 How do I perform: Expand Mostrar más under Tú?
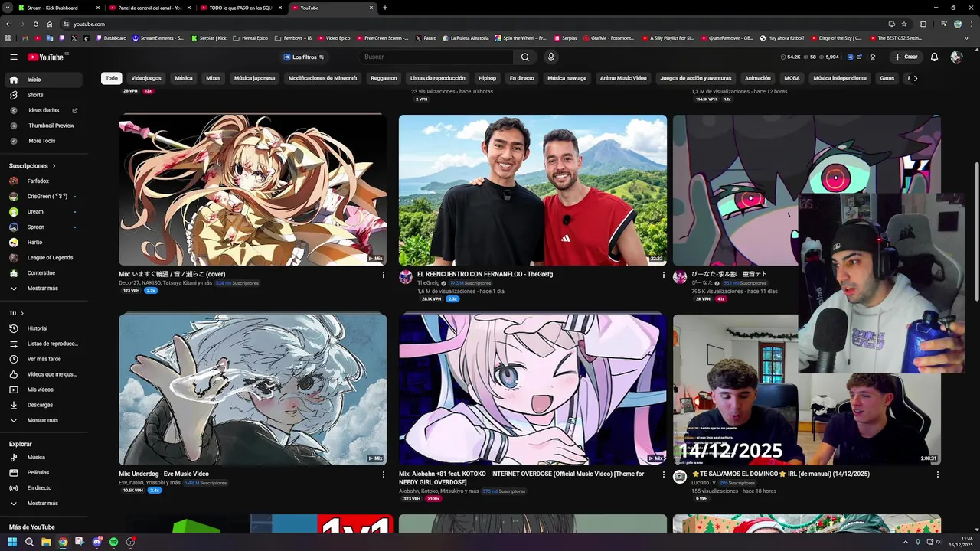coord(43,420)
